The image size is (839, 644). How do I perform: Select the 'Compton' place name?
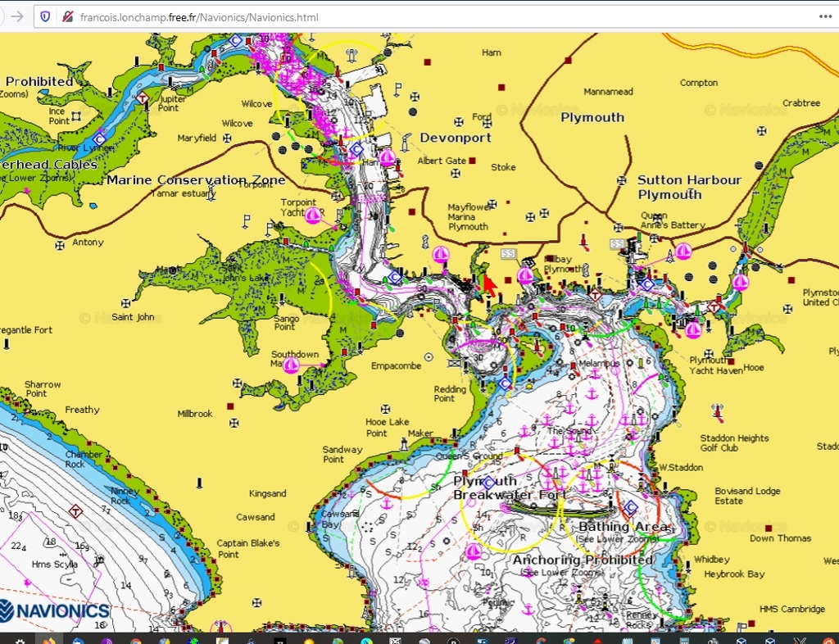(x=699, y=83)
